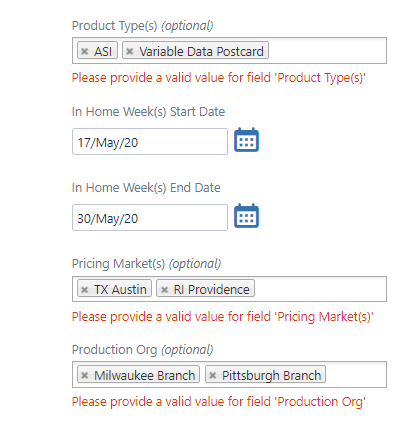Select the Milwaukee Branch tag label
Screen dimensions: 397x423
pyautogui.click(x=144, y=376)
